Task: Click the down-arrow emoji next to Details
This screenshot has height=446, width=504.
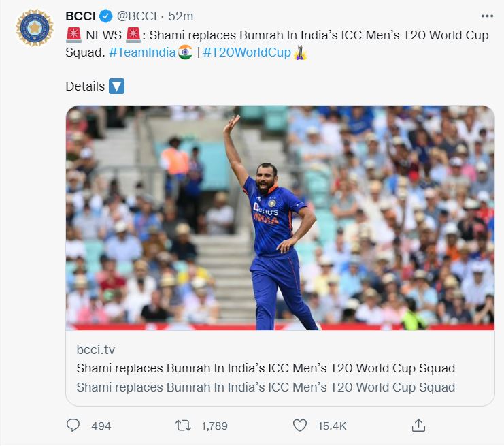Action: [116, 86]
